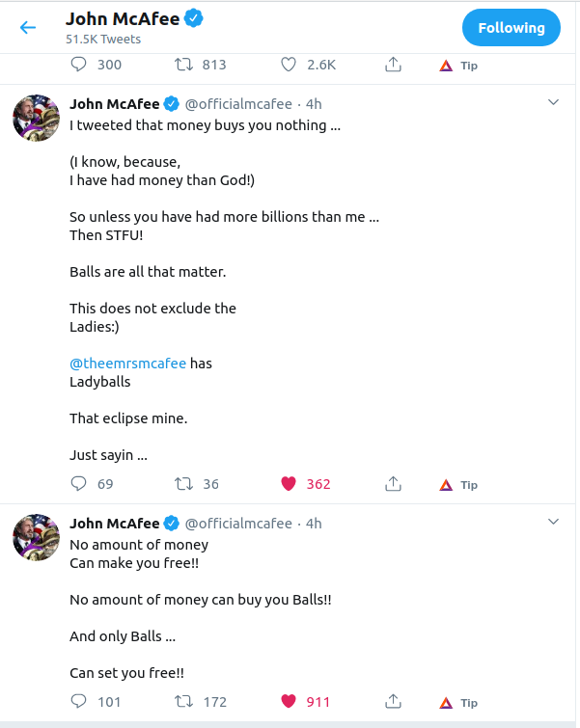Open the more options chevron on the Ladyballs tweet

coord(553,102)
